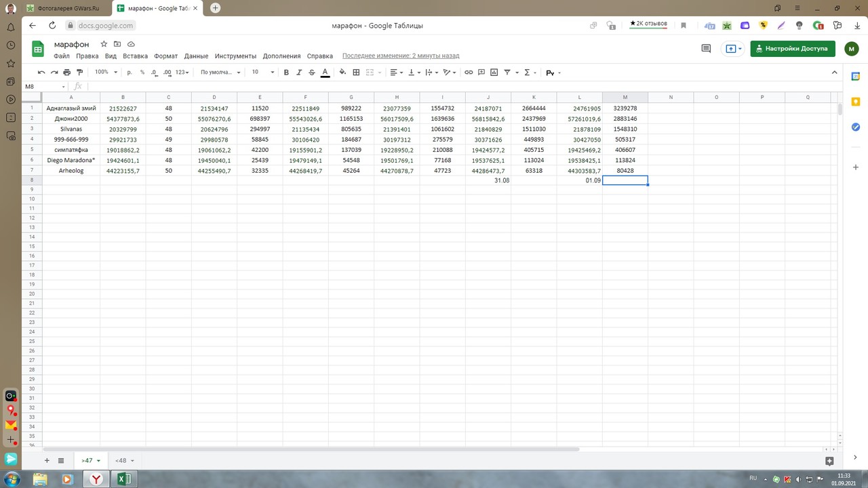The height and width of the screenshot is (488, 868).
Task: Open the fill color bucket
Action: point(342,72)
